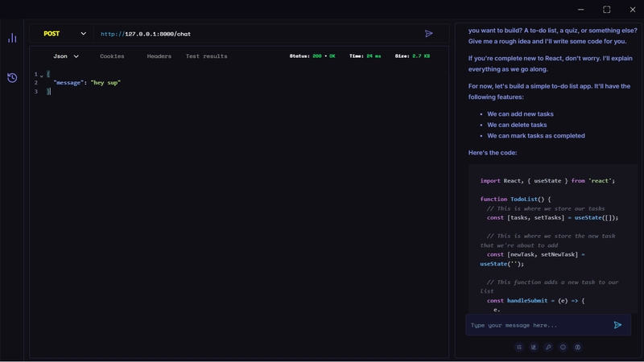Image resolution: width=644 pixels, height=362 pixels.
Task: Switch to the Headers tab
Action: click(x=159, y=56)
